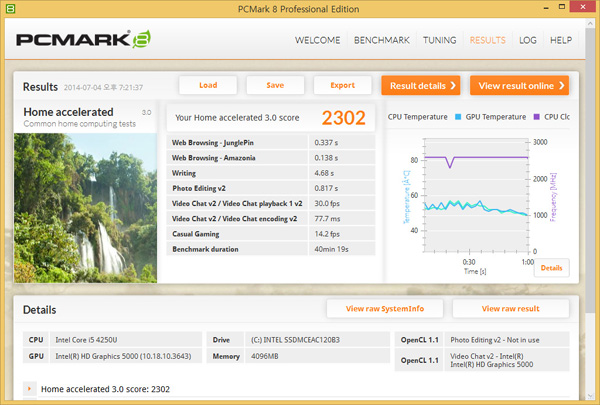Viewport: 600px width, 405px height.
Task: Click the Casual Gaming row
Action: tap(271, 234)
